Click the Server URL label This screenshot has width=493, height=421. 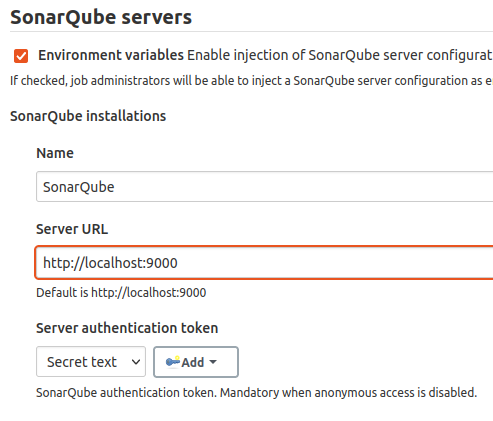click(x=72, y=229)
